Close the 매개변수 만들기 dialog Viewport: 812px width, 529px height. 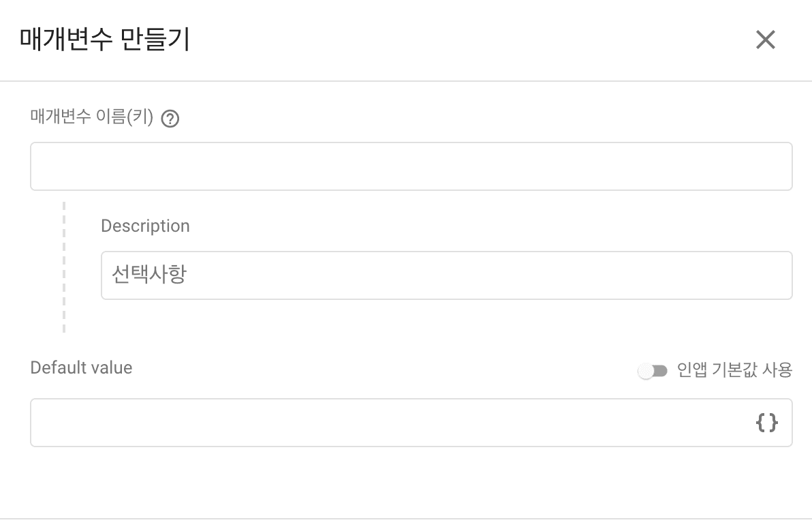point(766,40)
